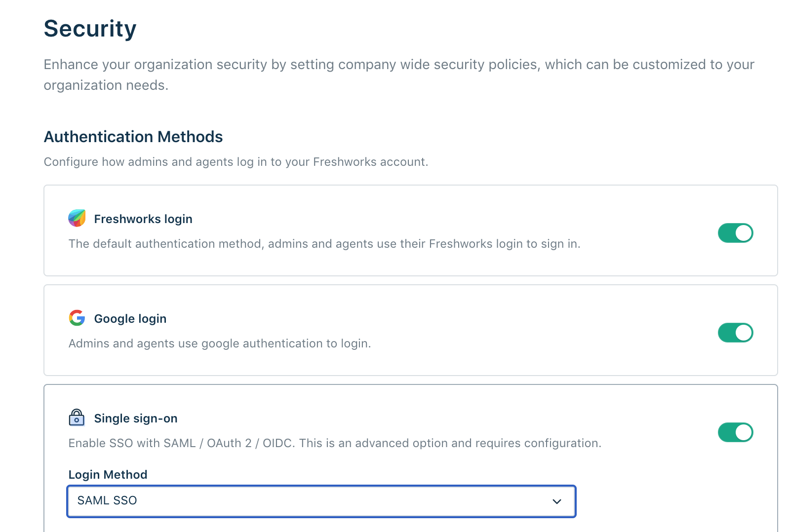This screenshot has height=532, width=790.
Task: Click the SAML / OAuth 2 / OIDC description
Action: coord(335,443)
